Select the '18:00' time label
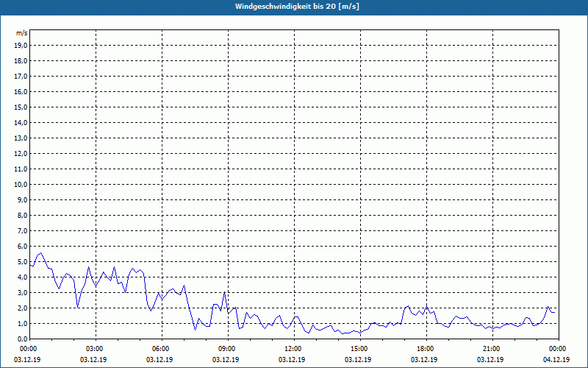This screenshot has width=588, height=368. 427,349
